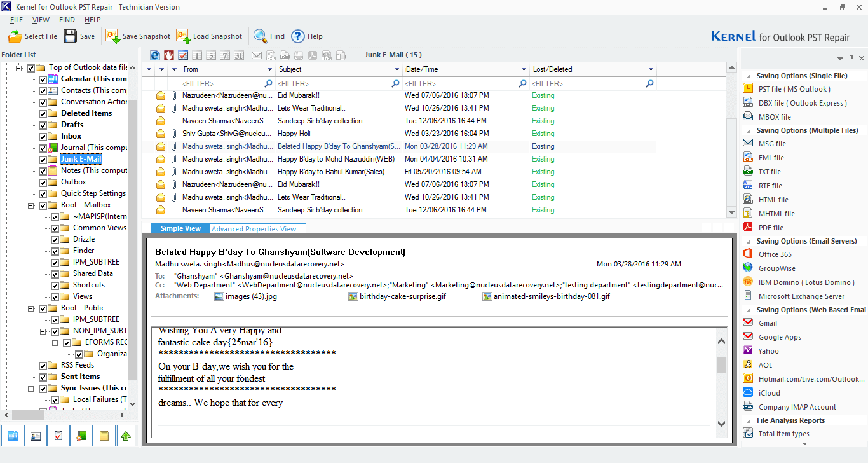Select the HTML export icon
868x463 pixels.
click(x=327, y=56)
